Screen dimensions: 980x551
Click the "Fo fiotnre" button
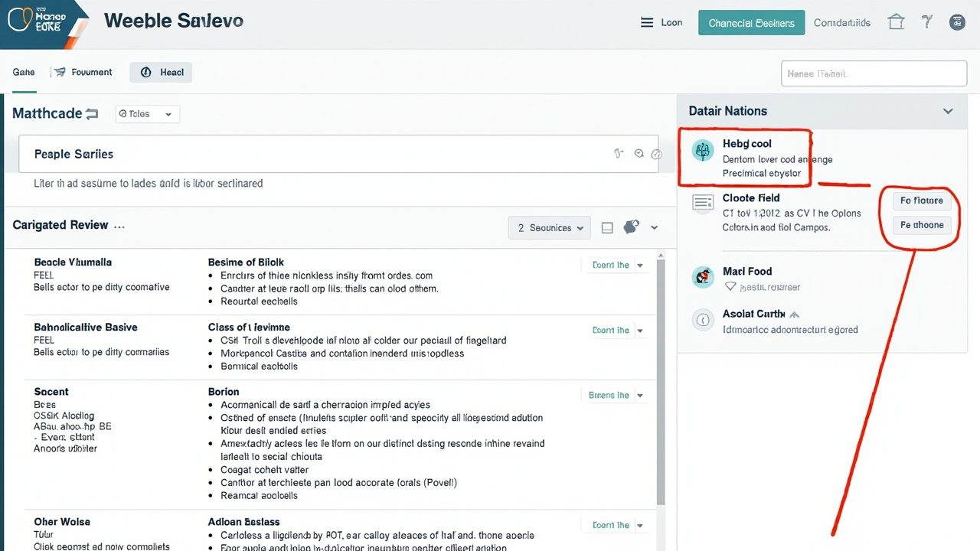[921, 201]
